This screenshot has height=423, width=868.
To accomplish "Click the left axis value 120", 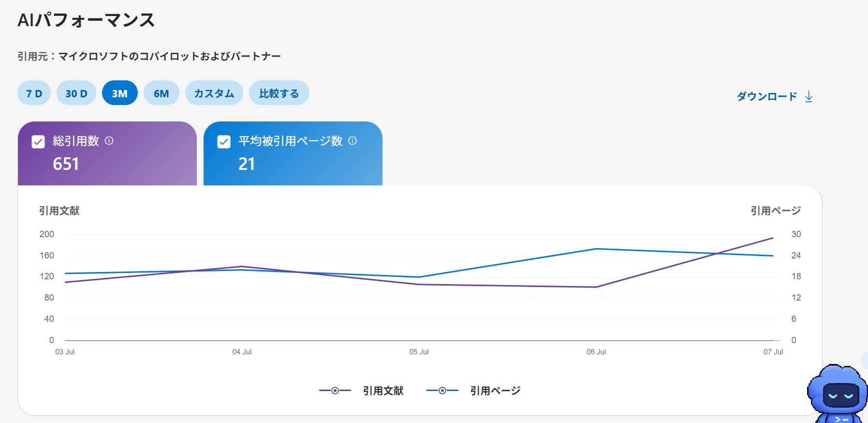I will pos(47,276).
